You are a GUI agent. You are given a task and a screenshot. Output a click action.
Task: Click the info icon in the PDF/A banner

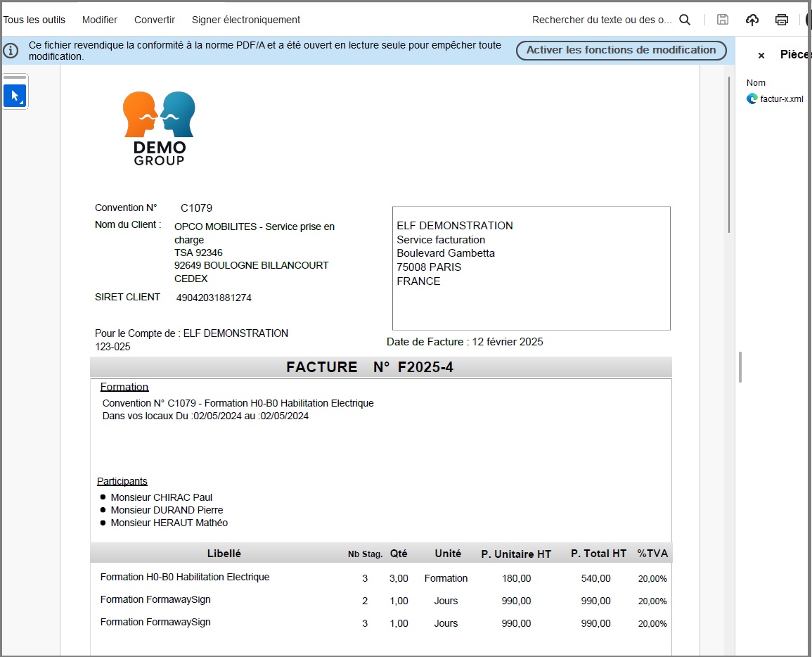[x=11, y=51]
